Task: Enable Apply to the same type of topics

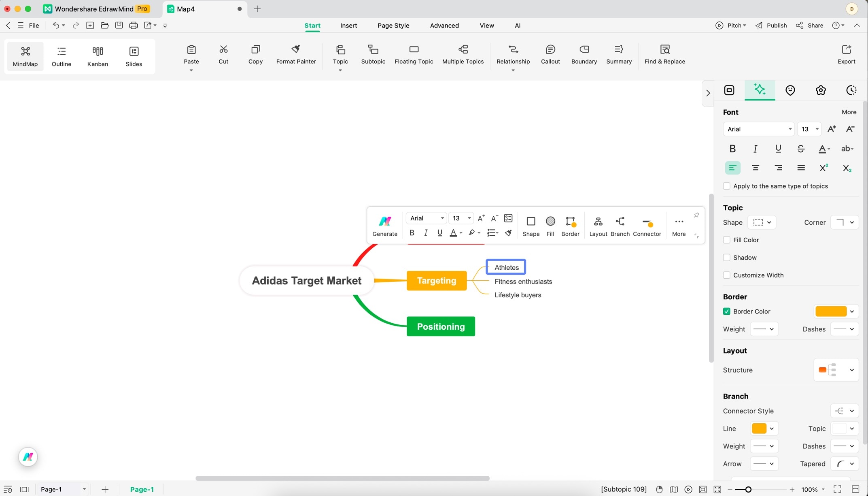Action: pyautogui.click(x=726, y=186)
